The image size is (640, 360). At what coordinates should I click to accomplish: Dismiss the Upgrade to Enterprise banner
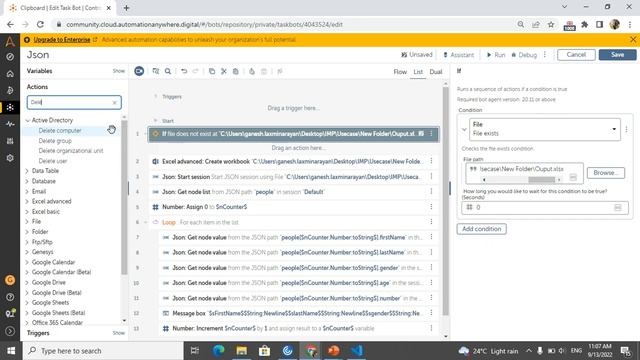tap(633, 40)
